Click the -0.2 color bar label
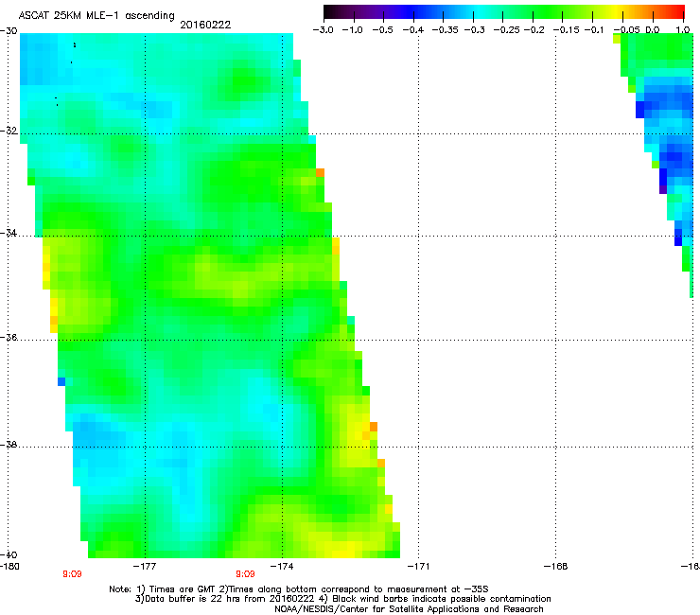 pos(534,30)
